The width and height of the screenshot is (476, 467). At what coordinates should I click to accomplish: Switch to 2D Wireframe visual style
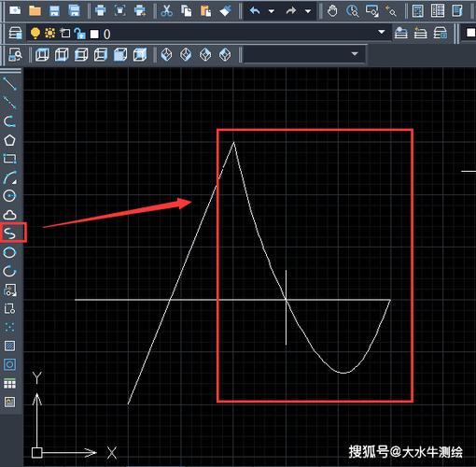[42, 55]
